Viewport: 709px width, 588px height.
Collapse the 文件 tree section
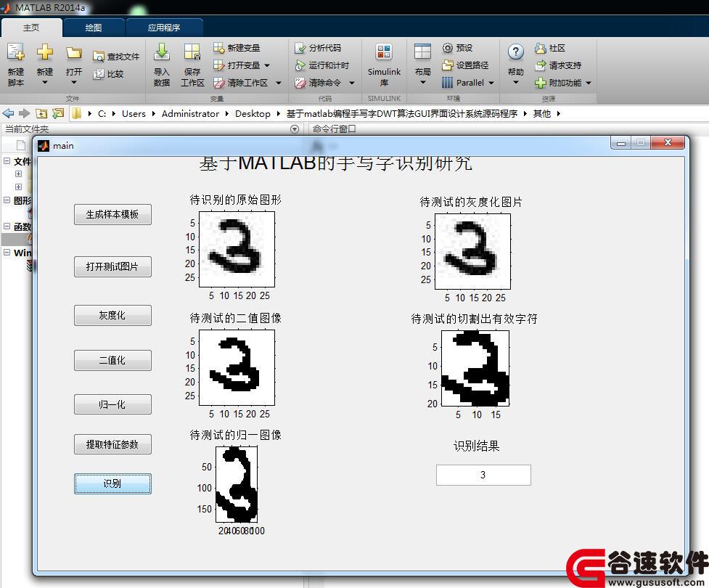(7, 160)
